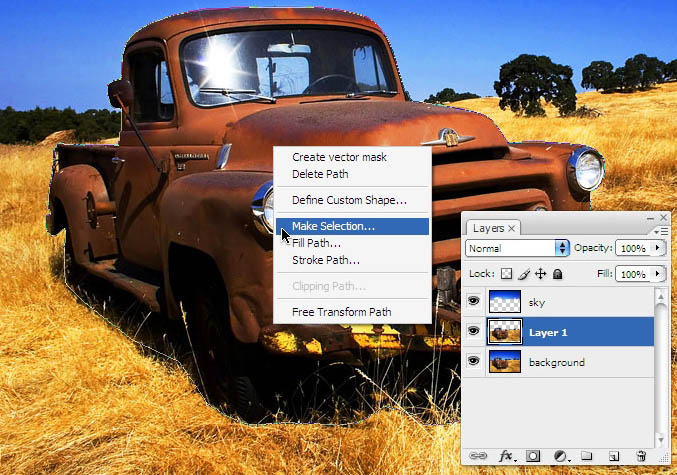
Task: Toggle background layer visibility eye
Action: (x=474, y=361)
